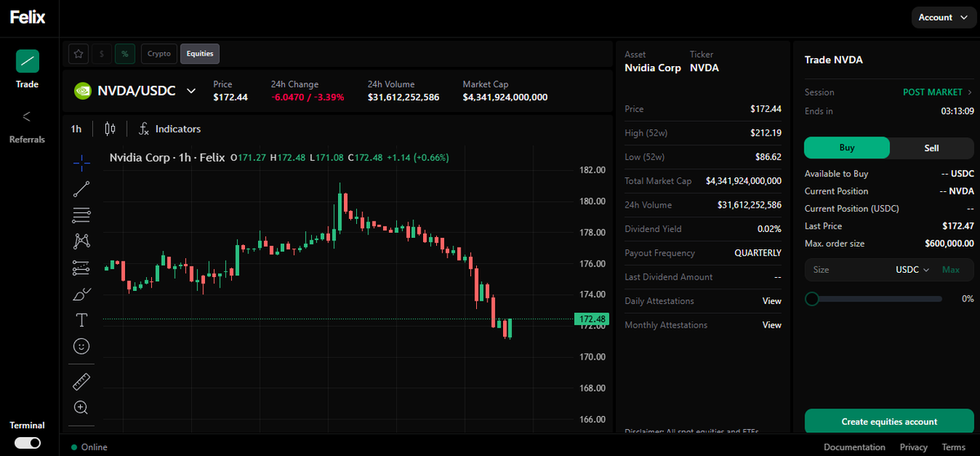
Task: Click the 0% slider percentage value
Action: tap(968, 299)
